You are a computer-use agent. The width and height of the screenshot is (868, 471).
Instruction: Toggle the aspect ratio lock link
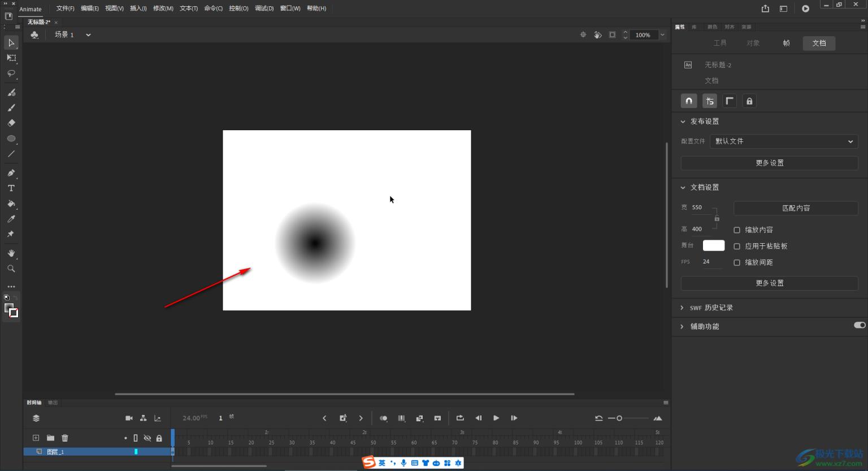click(x=717, y=218)
